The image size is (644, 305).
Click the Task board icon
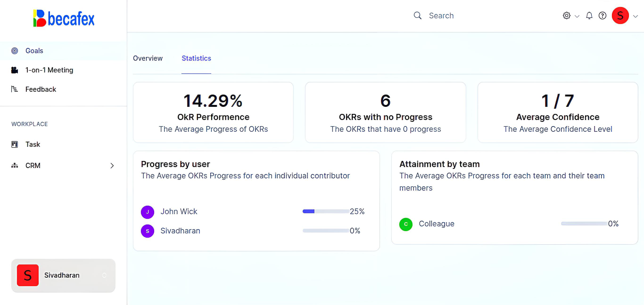(x=15, y=144)
